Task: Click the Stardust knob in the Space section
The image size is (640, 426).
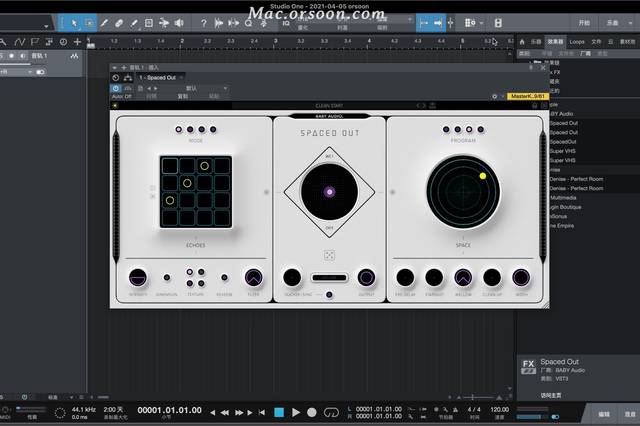Action: 434,277
